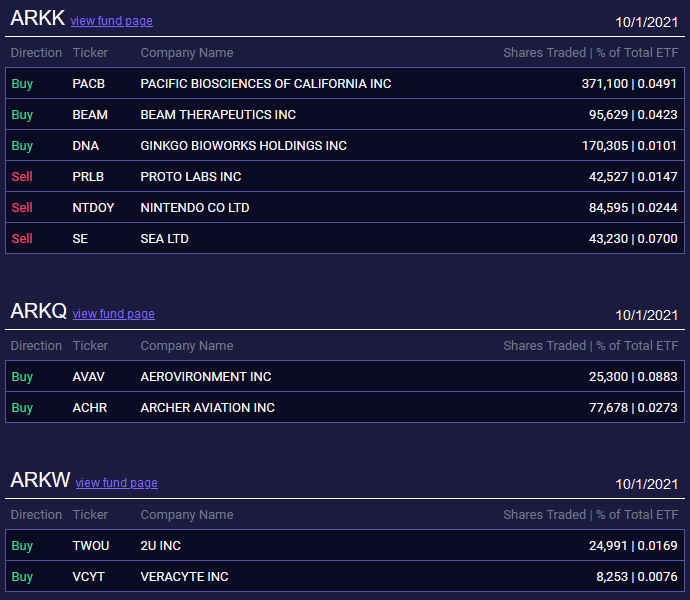Click the 24,991 | 0.0169 shares value
Image resolution: width=690 pixels, height=600 pixels.
633,545
